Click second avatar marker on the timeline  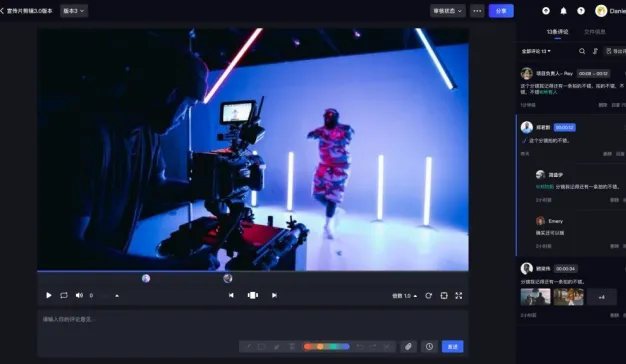point(228,279)
